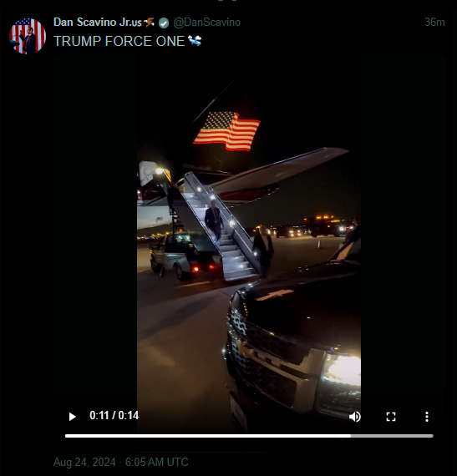Screen dimensions: 457x476
Task: Click the airplane stairs in the video
Action: click(x=221, y=226)
